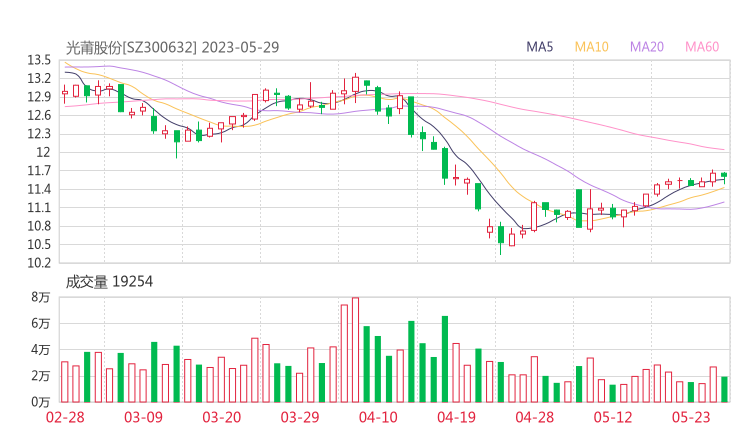Select the MA10 legend label
This screenshot has width=740, height=440.
[x=591, y=47]
